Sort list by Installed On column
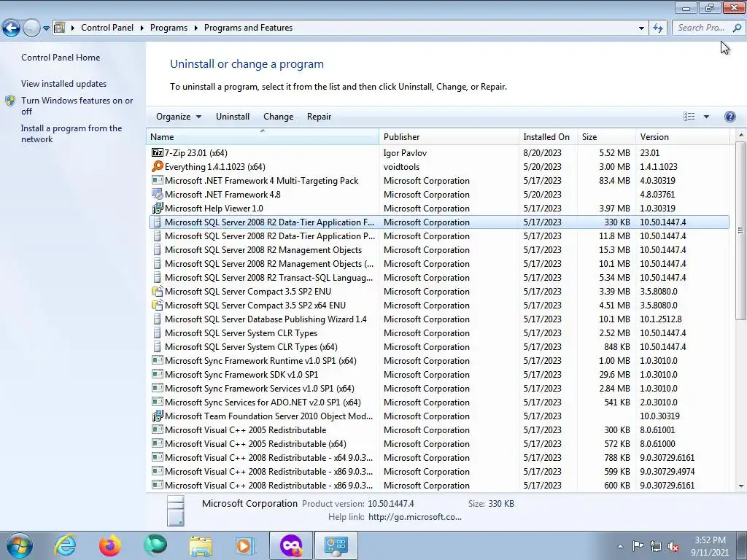 [x=548, y=136]
